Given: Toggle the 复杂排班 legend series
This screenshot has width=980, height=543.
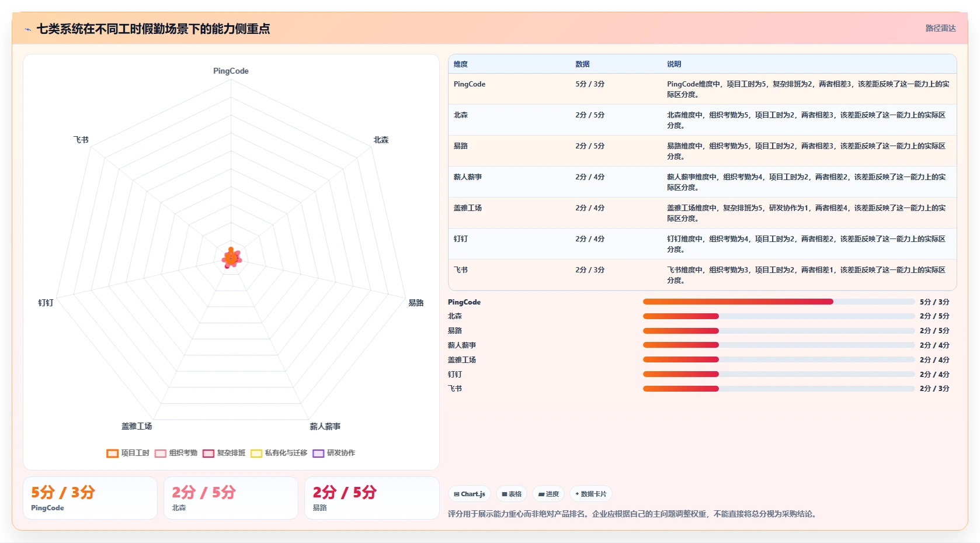Looking at the screenshot, I should (x=224, y=453).
